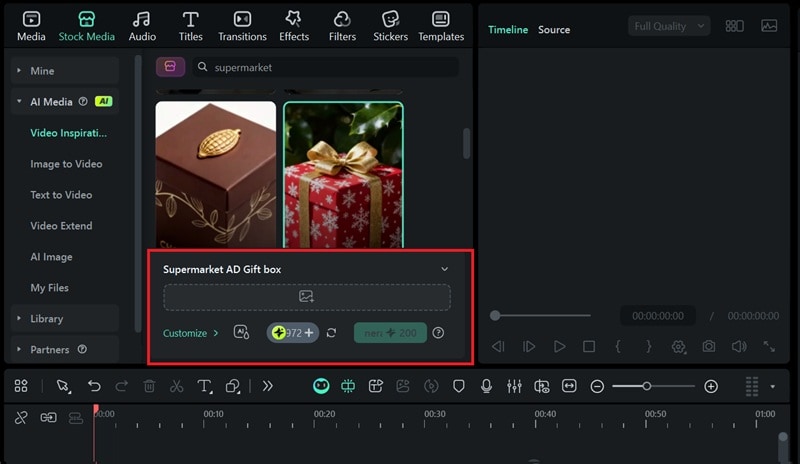Click the timeline zoom slider
The height and width of the screenshot is (464, 800).
pyautogui.click(x=654, y=386)
